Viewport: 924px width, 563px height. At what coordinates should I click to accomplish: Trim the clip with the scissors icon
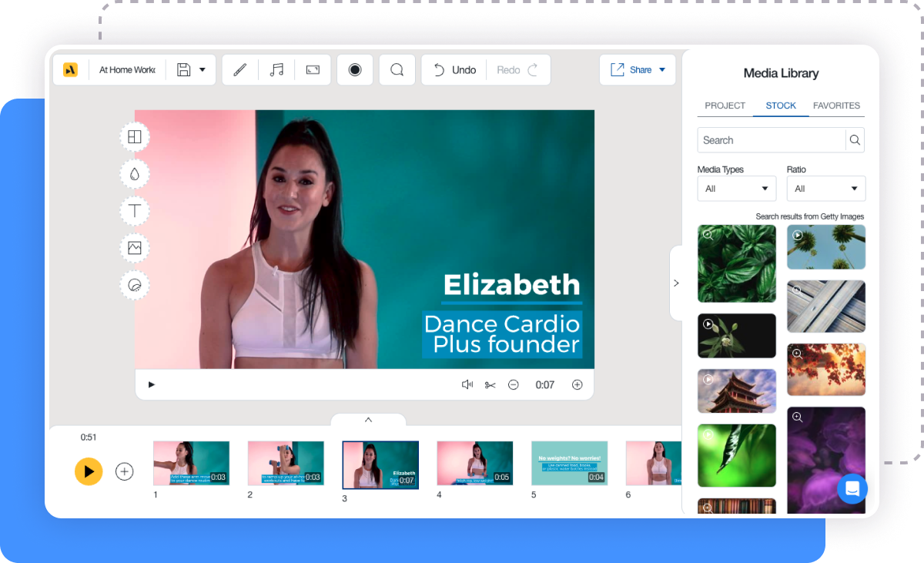pyautogui.click(x=490, y=384)
